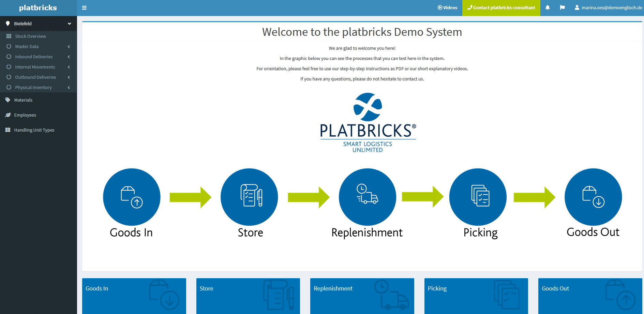Click the flag icon in the top bar
Viewport: 644px width, 314px height.
pos(563,8)
